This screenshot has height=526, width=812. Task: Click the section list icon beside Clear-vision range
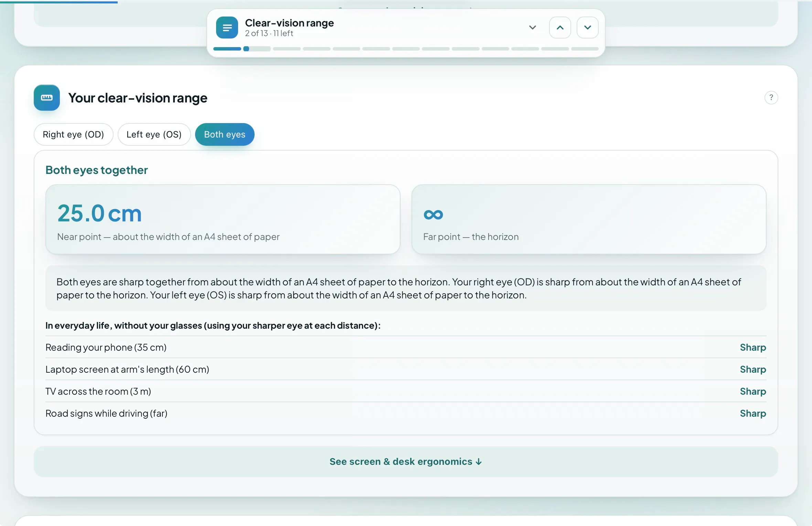[x=227, y=28]
